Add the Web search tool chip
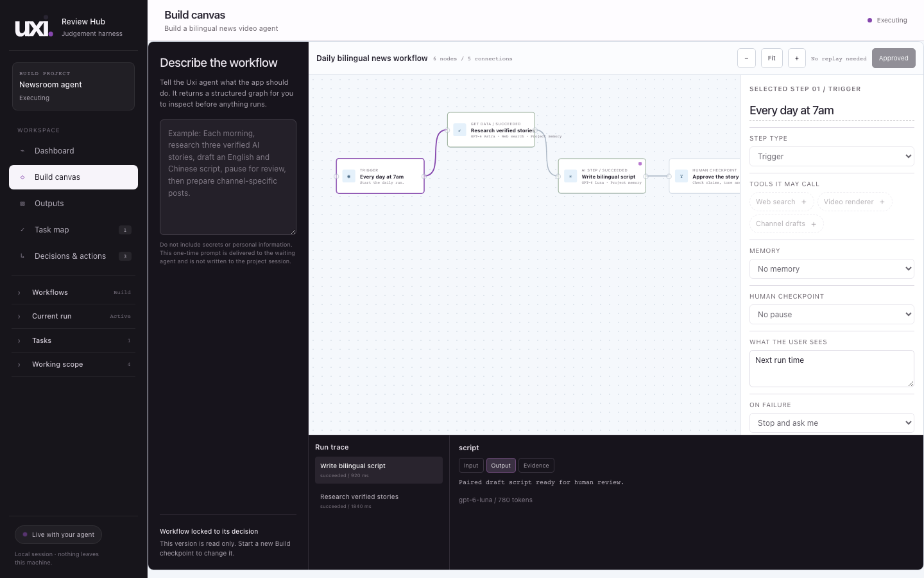924x578 pixels. [782, 202]
